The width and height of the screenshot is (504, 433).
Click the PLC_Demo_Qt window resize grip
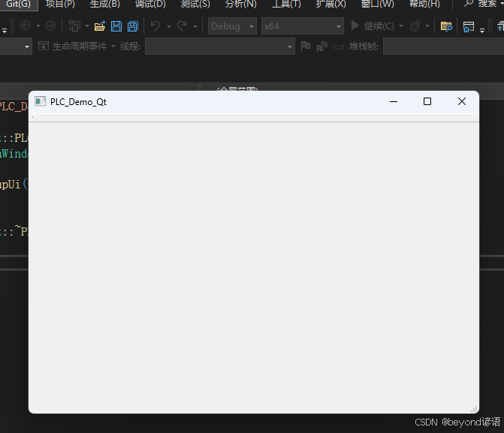coord(474,409)
